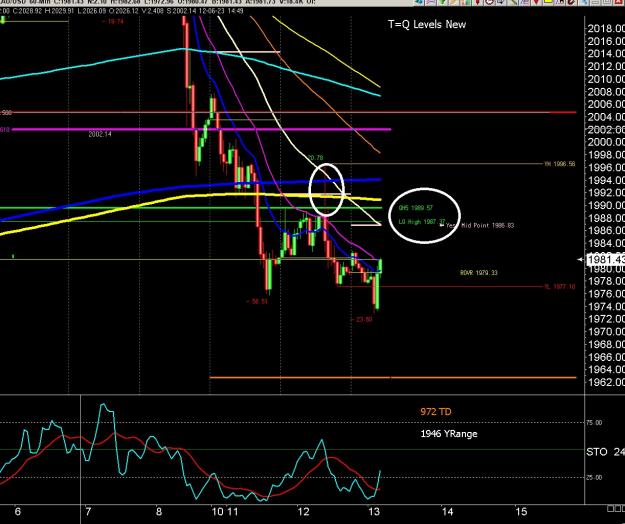Screen dimensions: 625x524
Task: Click the green '20.78' swing label
Action: tap(315, 158)
